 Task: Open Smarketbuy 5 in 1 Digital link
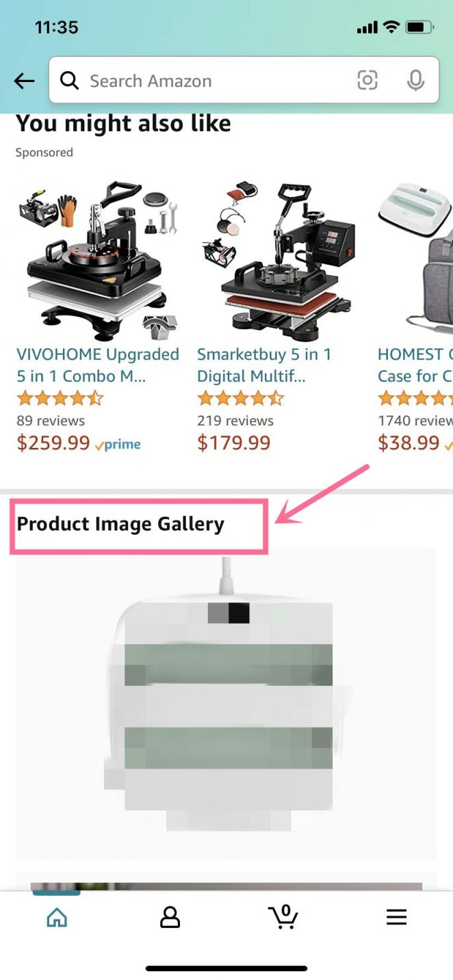click(264, 365)
